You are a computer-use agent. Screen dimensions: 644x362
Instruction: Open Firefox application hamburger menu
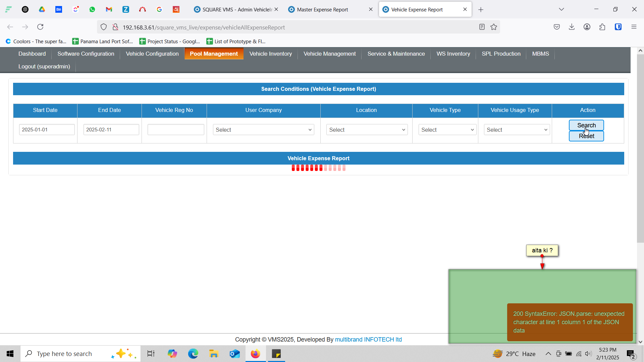pyautogui.click(x=634, y=27)
